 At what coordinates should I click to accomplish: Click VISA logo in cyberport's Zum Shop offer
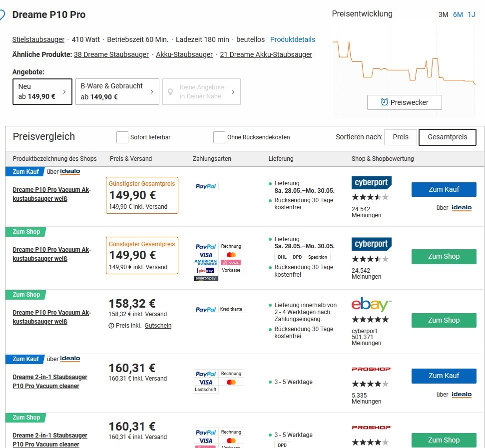coord(206,255)
